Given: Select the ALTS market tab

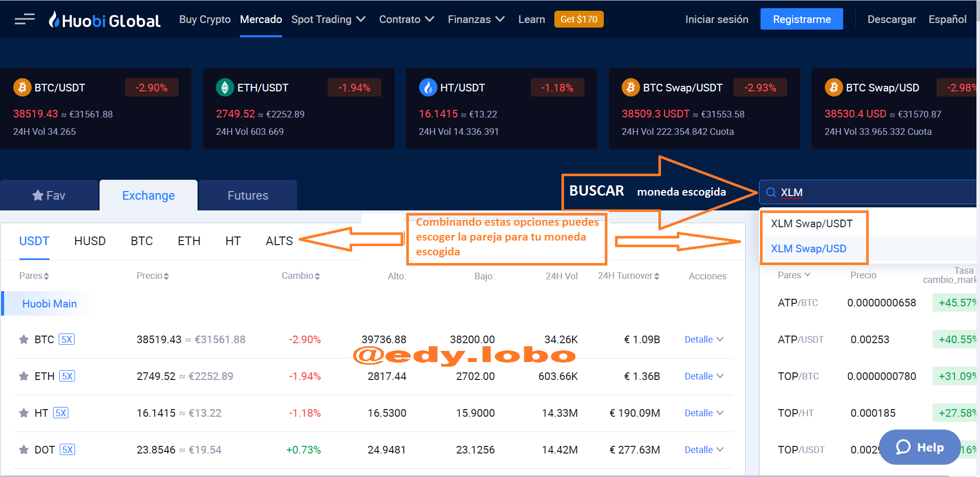Looking at the screenshot, I should coord(279,241).
